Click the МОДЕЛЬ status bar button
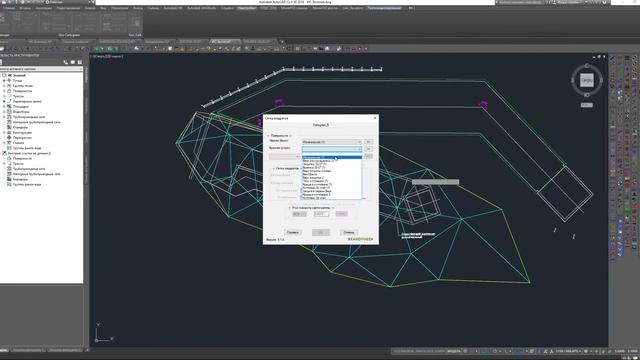The height and width of the screenshot is (360, 640). (x=454, y=351)
